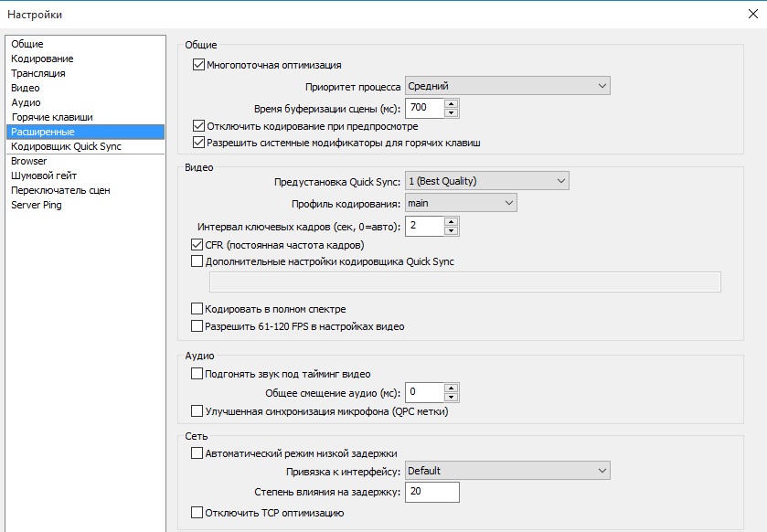Image resolution: width=767 pixels, height=532 pixels.
Task: Go to Server Ping settings page
Action: [x=37, y=205]
